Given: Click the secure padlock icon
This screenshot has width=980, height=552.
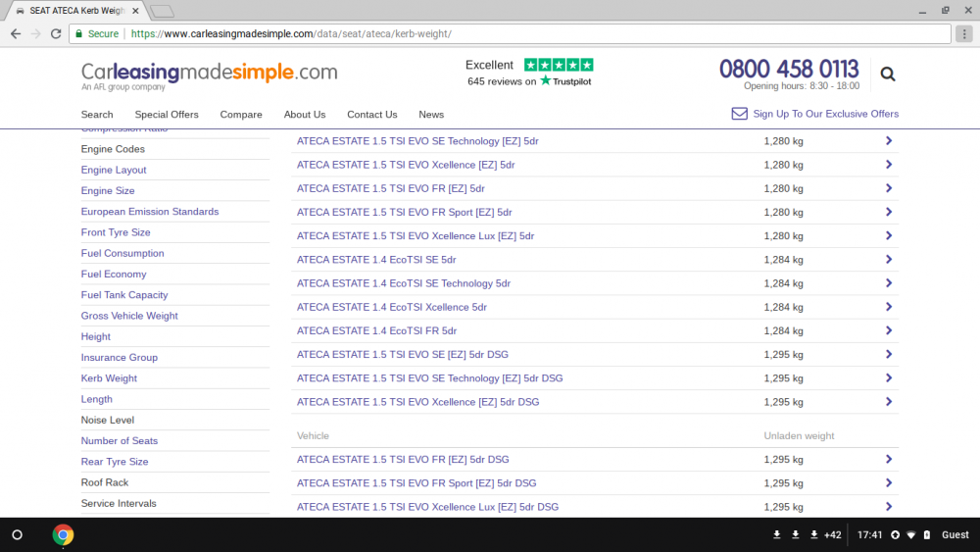Looking at the screenshot, I should click(x=78, y=33).
